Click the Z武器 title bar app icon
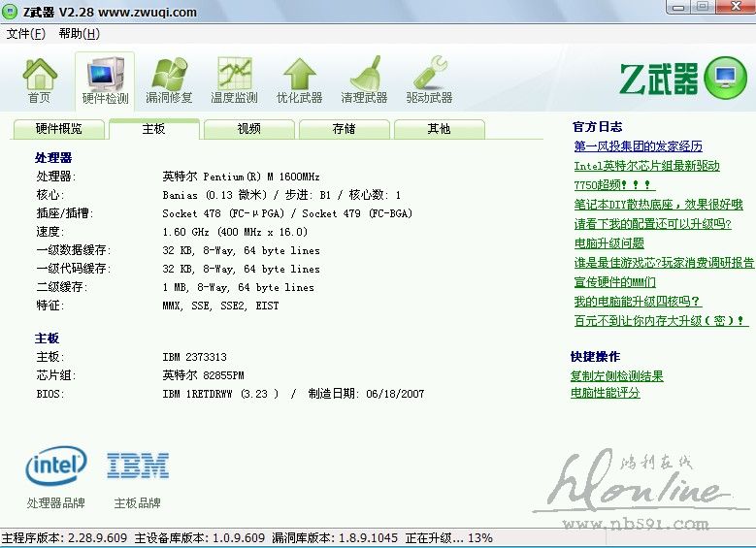Image resolution: width=756 pixels, height=548 pixels. 9,12
